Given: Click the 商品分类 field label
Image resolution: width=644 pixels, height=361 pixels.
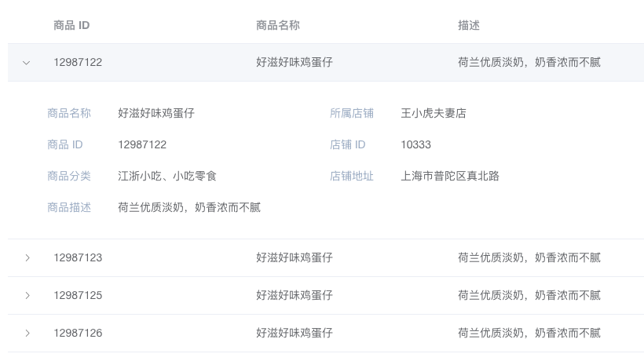Looking at the screenshot, I should (69, 176).
